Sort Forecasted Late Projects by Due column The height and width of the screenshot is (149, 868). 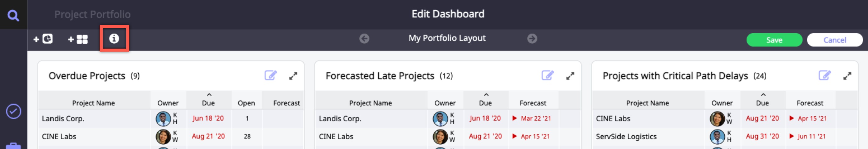(x=485, y=103)
